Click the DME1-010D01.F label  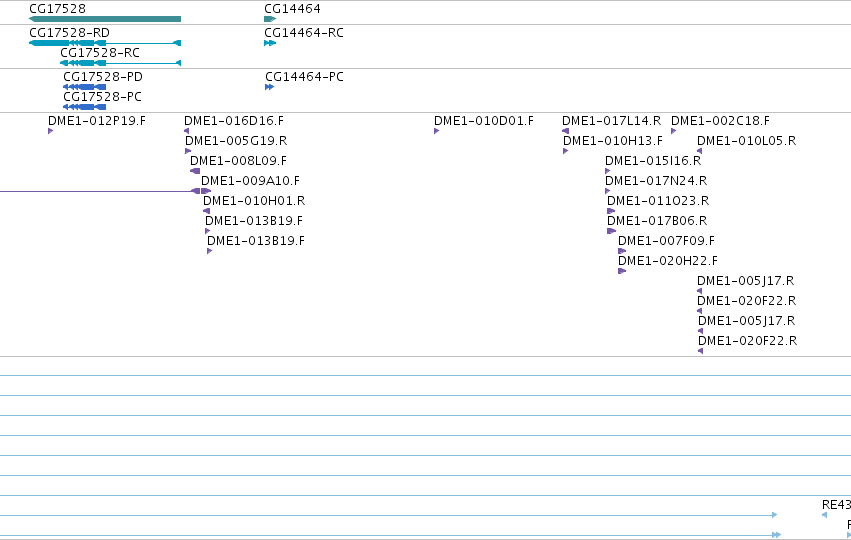[484, 120]
